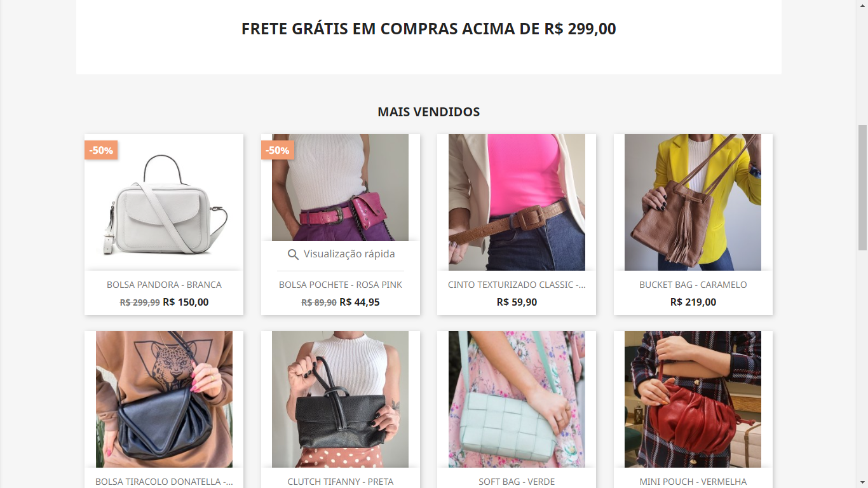The image size is (868, 488).
Task: Select the Bucket Bag - Caramelo title link
Action: tap(693, 285)
